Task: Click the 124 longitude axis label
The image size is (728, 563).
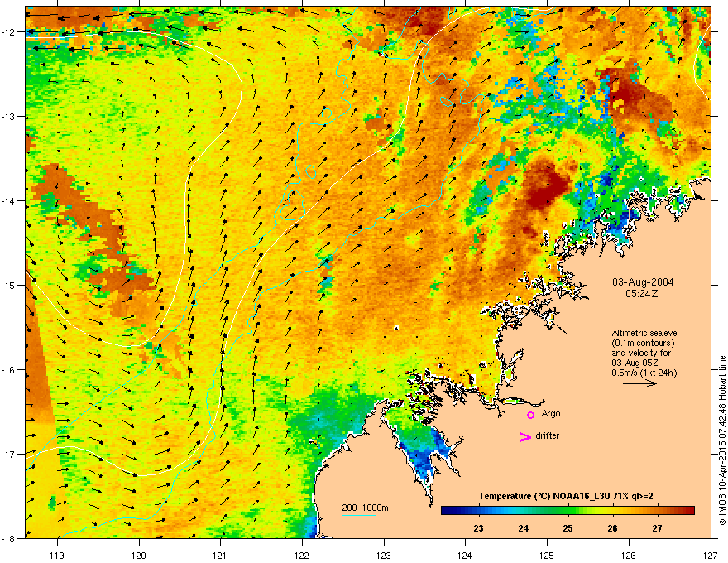Action: click(465, 555)
